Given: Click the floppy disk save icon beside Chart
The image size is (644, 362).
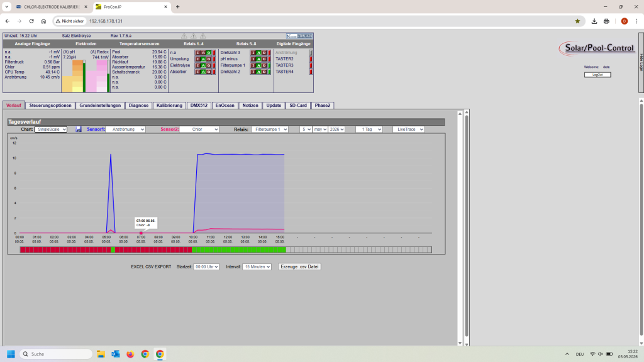Looking at the screenshot, I should [79, 129].
